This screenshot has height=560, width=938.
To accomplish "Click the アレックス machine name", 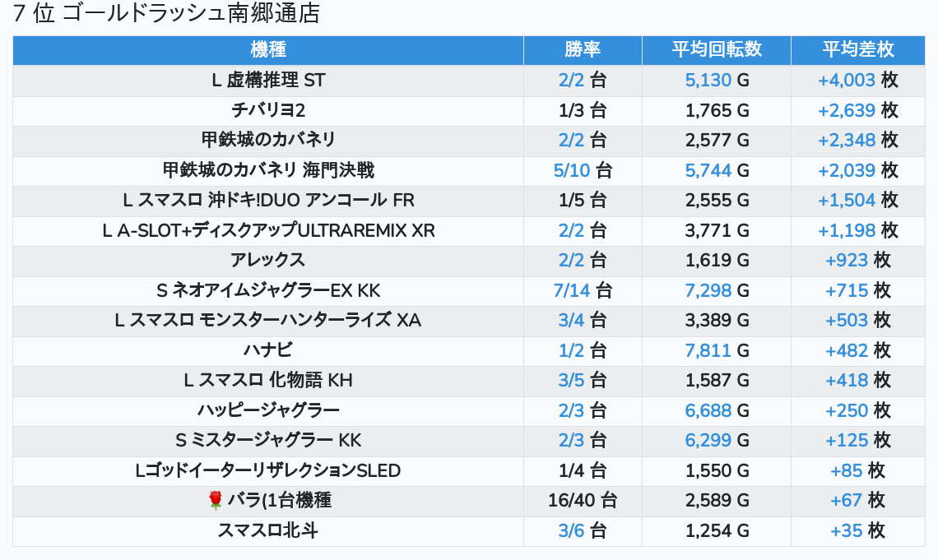I will point(267,260).
